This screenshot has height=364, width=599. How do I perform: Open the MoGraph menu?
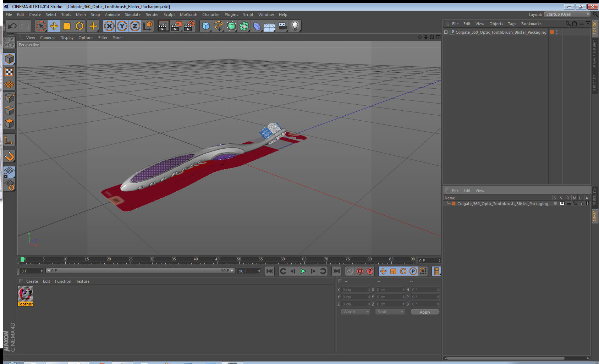point(188,15)
